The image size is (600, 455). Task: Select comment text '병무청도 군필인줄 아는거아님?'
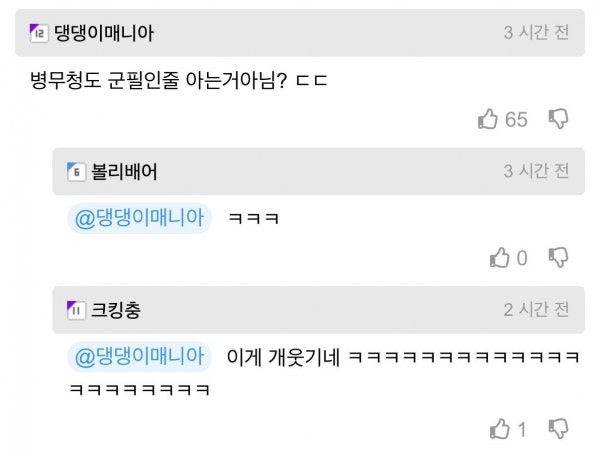click(158, 80)
